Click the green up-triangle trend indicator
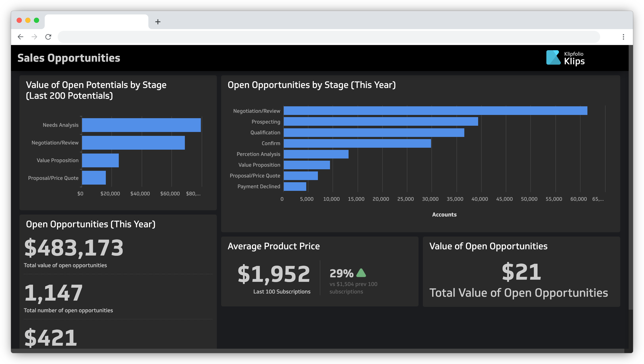This screenshot has width=644, height=364. pos(361,273)
